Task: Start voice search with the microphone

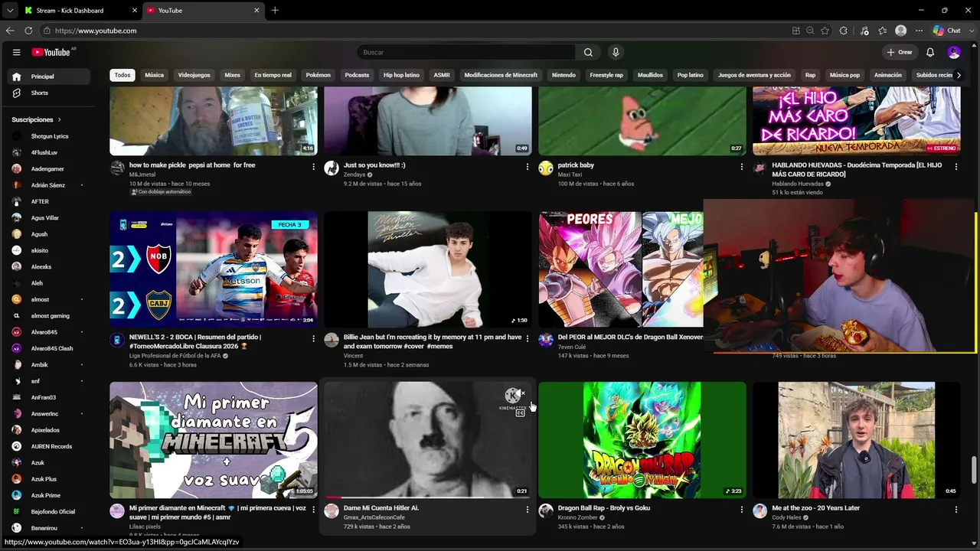Action: pos(616,52)
